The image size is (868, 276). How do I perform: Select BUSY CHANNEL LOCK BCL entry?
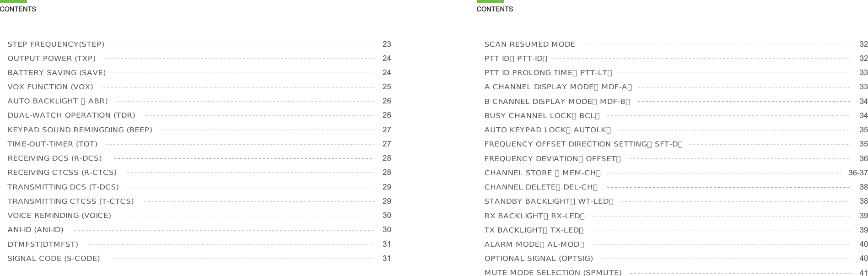pyautogui.click(x=542, y=116)
